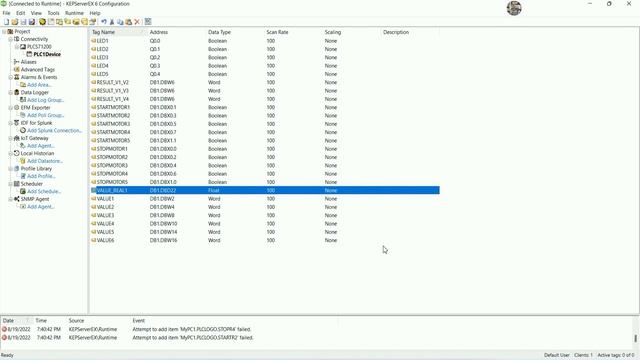Click the Add Datastore... link

pos(45,161)
